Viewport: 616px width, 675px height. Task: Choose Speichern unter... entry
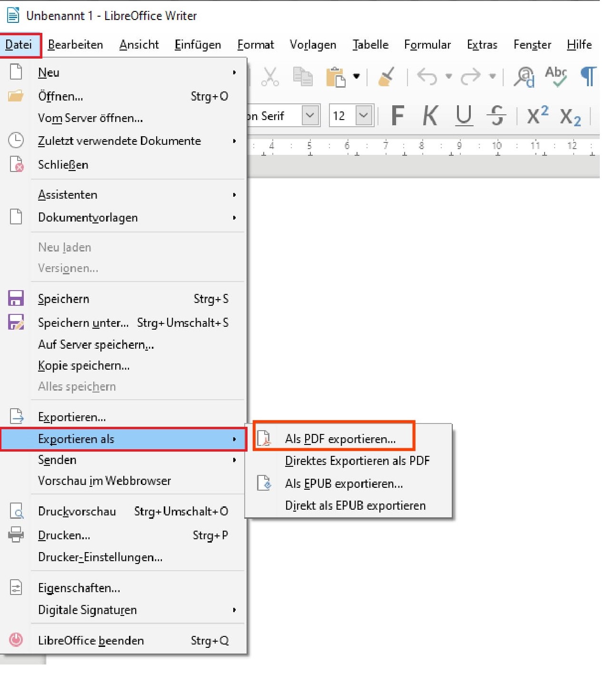point(123,323)
